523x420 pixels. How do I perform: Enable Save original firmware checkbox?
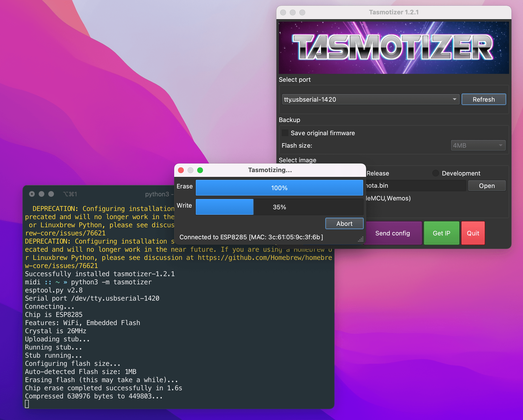point(285,133)
